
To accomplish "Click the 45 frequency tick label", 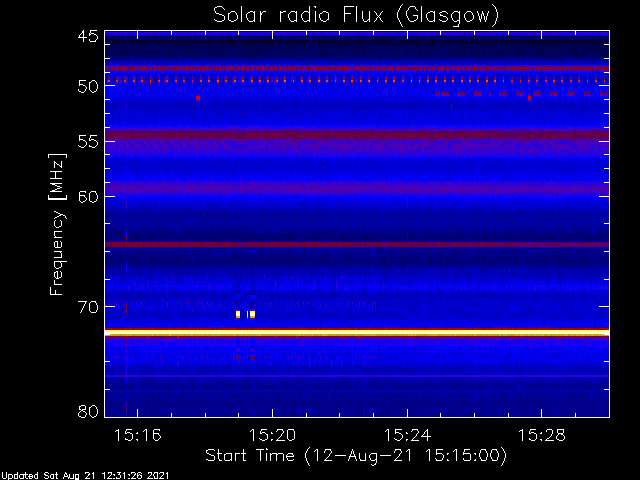I will tap(88, 37).
